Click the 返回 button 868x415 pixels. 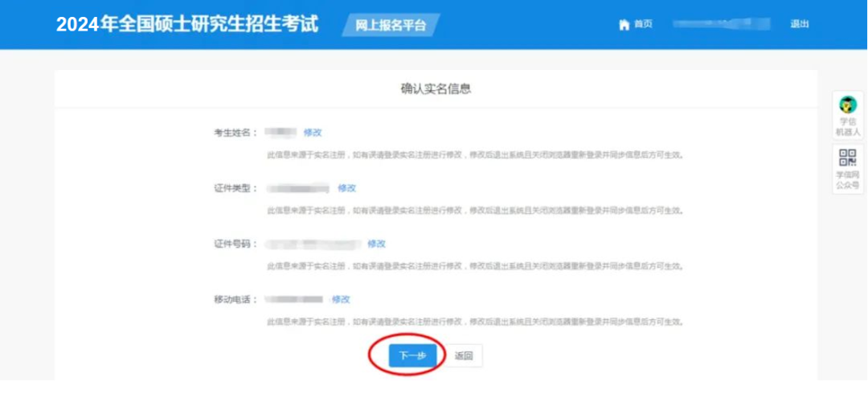point(464,355)
